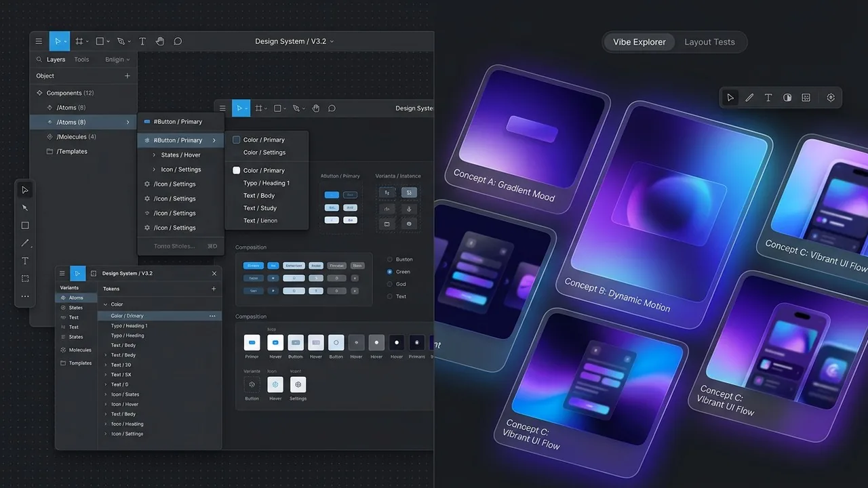Check the unchecked Color / Primary checkbox
Image resolution: width=868 pixels, height=488 pixels.
point(237,140)
